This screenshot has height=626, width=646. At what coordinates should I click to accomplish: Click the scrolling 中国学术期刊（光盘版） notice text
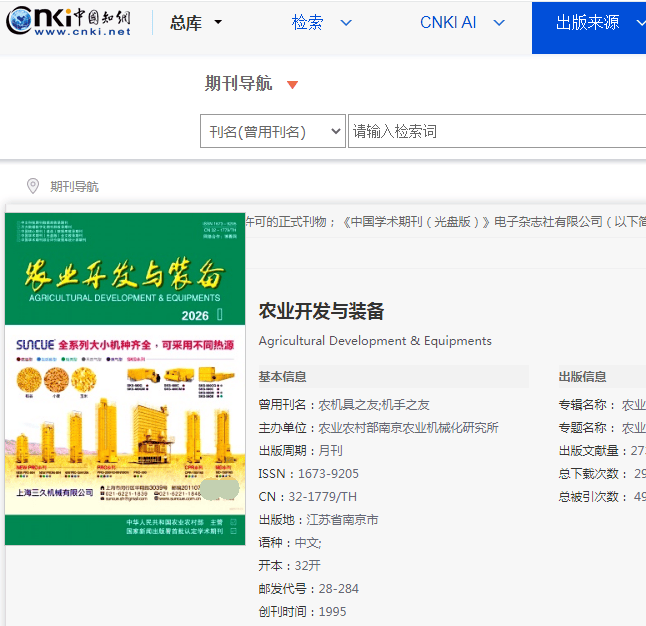450,222
